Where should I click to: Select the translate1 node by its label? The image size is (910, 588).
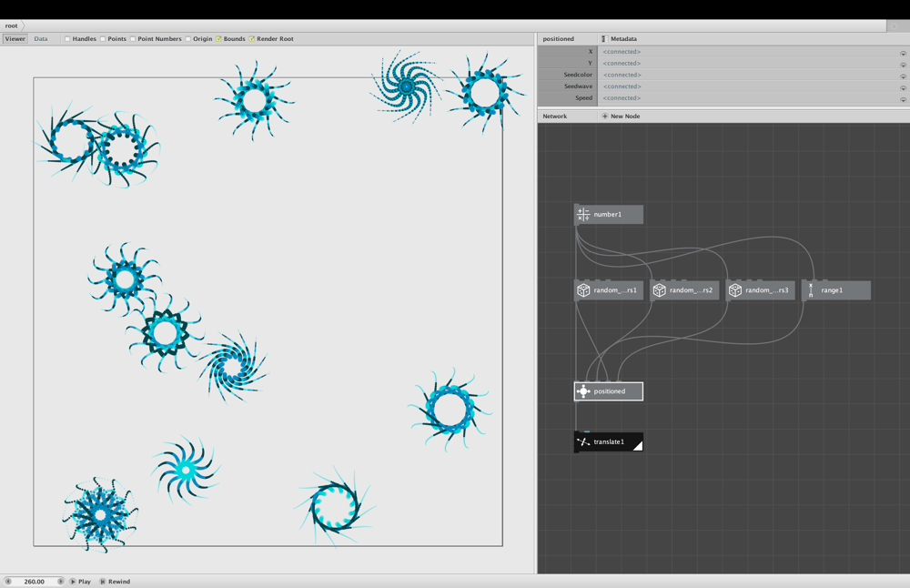pyautogui.click(x=609, y=442)
